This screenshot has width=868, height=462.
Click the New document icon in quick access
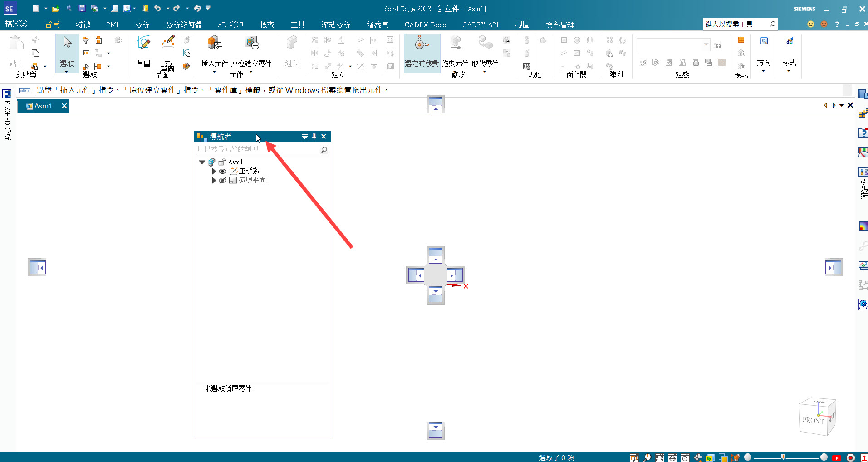35,8
